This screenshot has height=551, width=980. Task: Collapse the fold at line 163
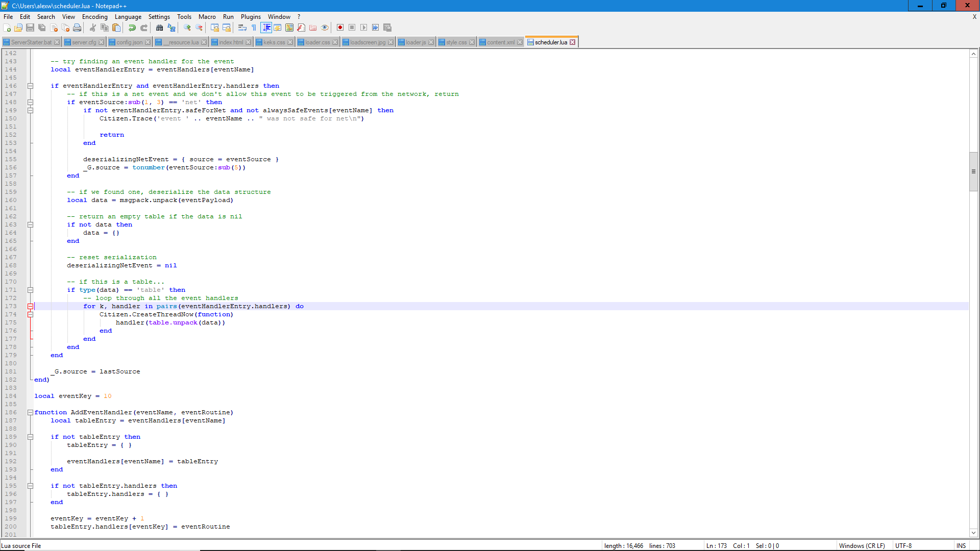pyautogui.click(x=31, y=224)
